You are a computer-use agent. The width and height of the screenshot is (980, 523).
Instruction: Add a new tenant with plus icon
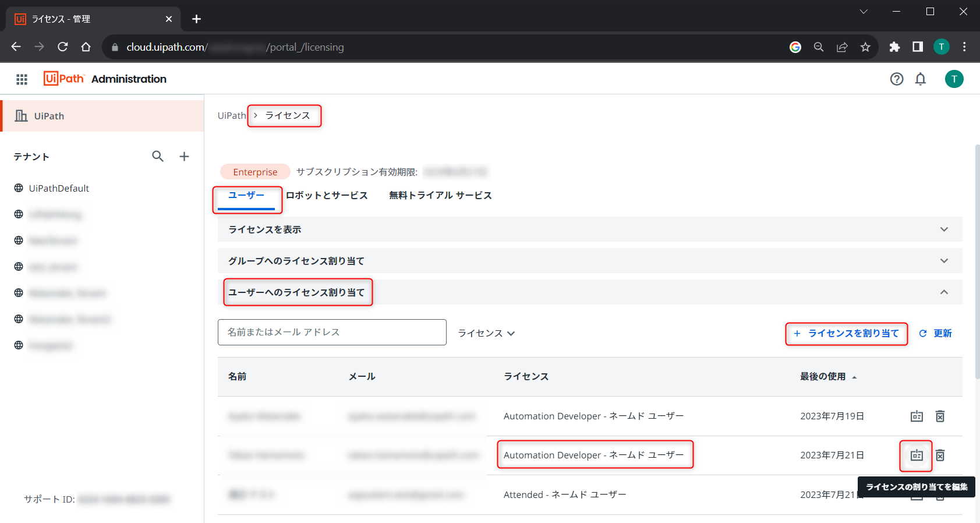(184, 156)
